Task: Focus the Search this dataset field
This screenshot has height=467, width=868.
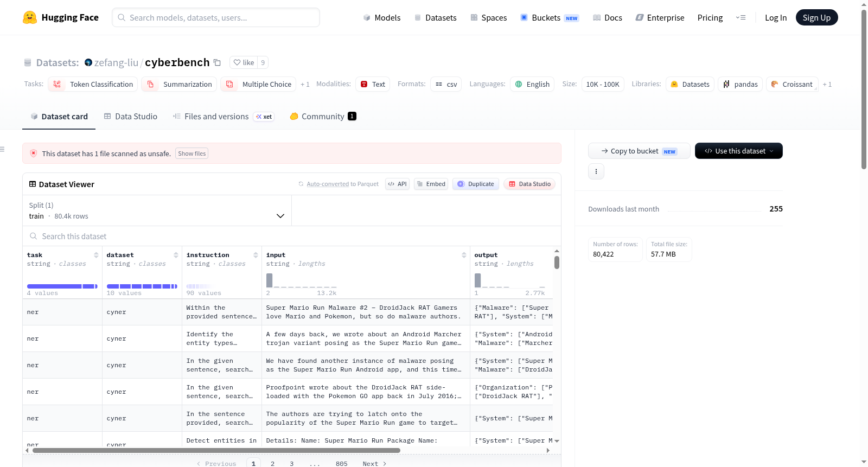Action: tap(292, 236)
